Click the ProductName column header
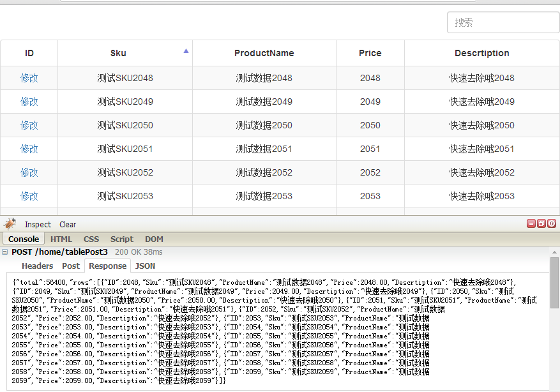This screenshot has height=392, width=560. [x=264, y=53]
